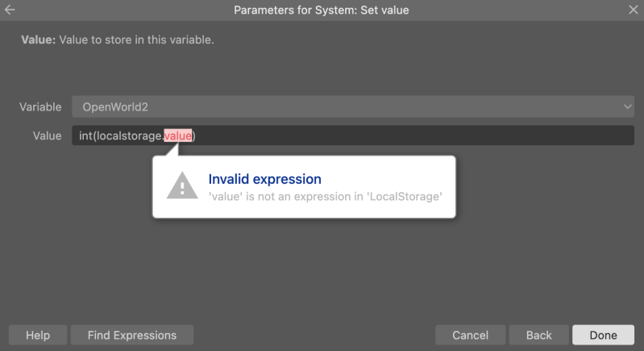Close the Parameters dialog with the X
The height and width of the screenshot is (351, 644).
point(633,10)
